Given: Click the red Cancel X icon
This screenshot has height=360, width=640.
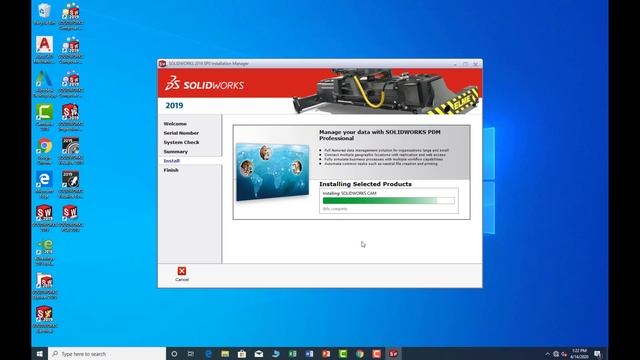Looking at the screenshot, I should (182, 271).
